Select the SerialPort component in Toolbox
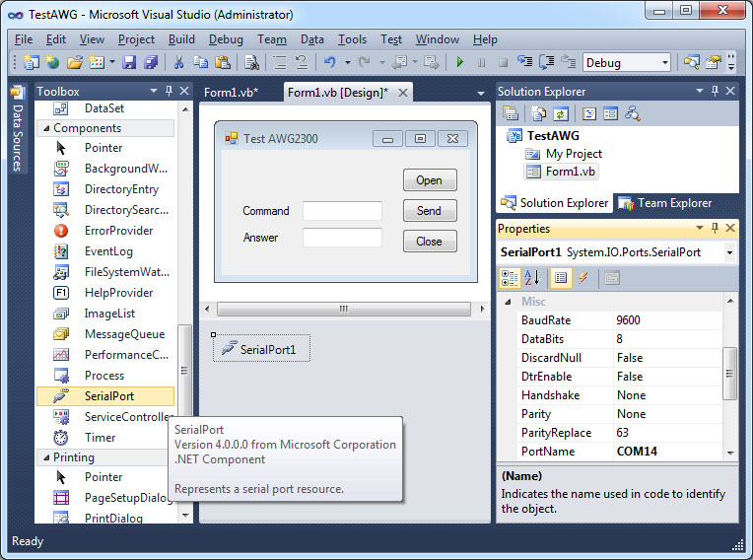753x560 pixels. click(108, 396)
